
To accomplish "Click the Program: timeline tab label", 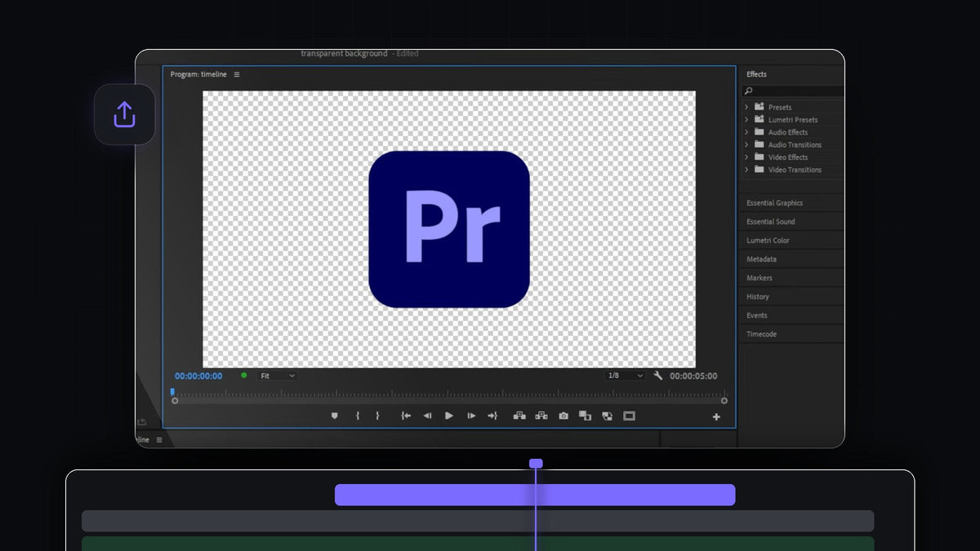I will click(198, 74).
